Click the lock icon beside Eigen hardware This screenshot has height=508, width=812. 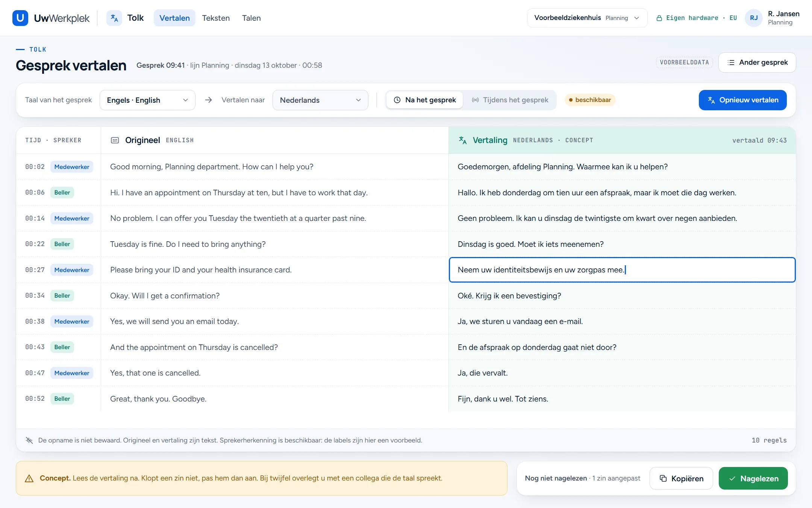(x=659, y=18)
